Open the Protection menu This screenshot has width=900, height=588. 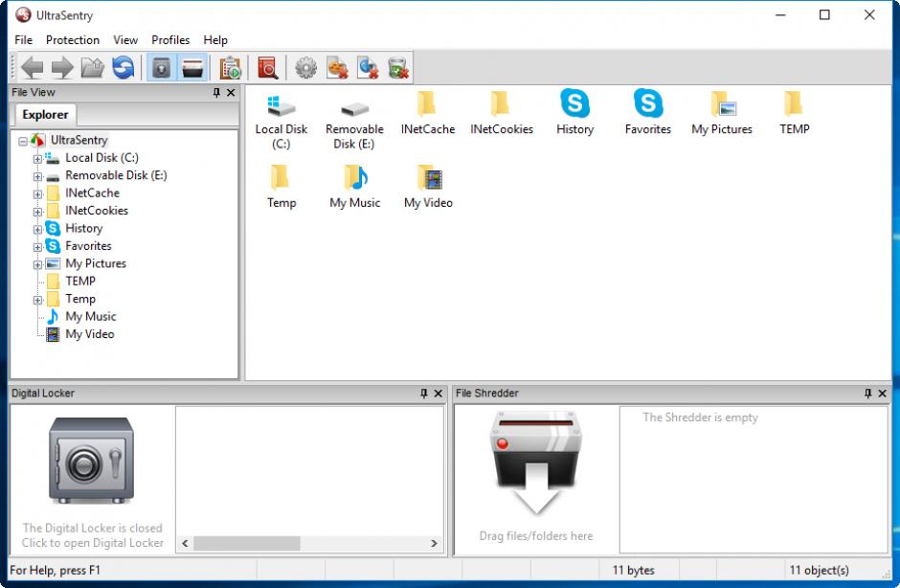[x=73, y=40]
